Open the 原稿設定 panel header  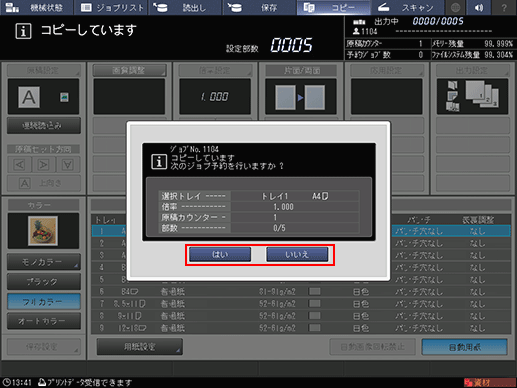point(43,71)
